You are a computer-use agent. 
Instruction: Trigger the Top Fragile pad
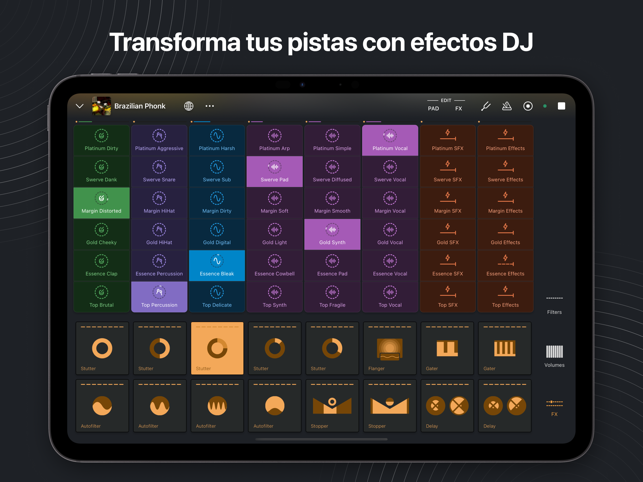tap(332, 297)
